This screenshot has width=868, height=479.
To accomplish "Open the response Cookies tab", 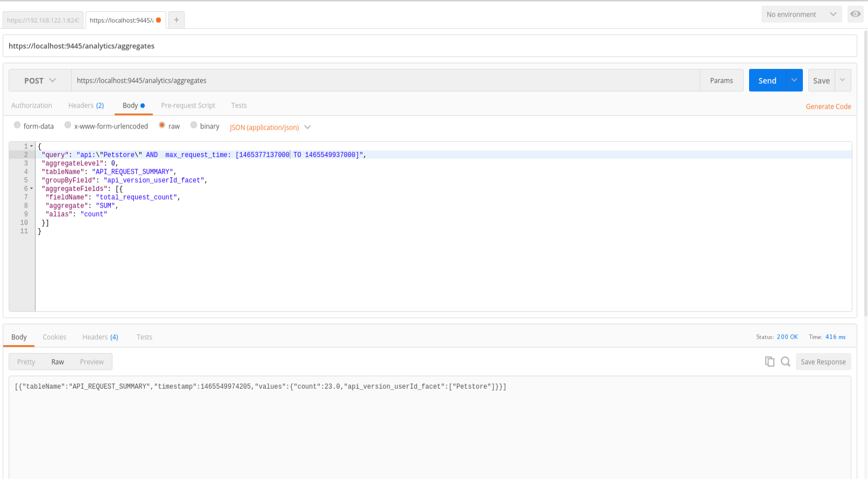I will click(x=54, y=337).
